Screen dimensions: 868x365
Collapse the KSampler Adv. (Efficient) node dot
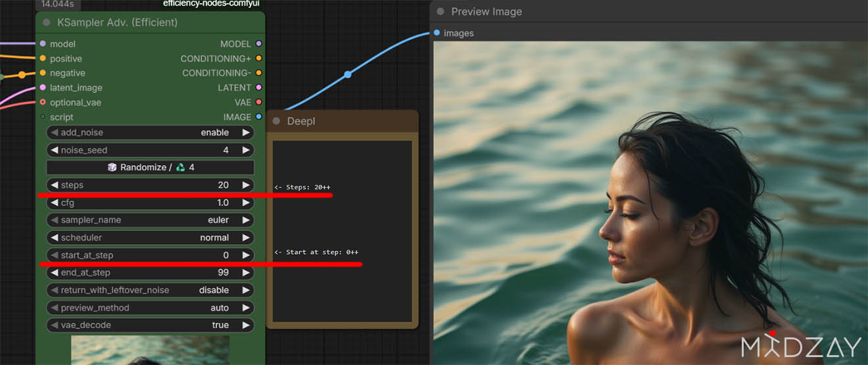coord(47,22)
